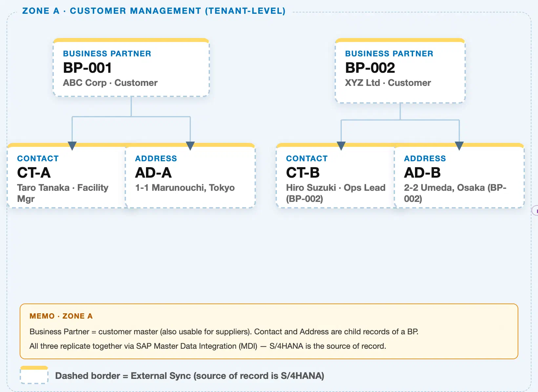The width and height of the screenshot is (538, 392).
Task: Click the ADDRESS label above AD-A
Action: pos(156,158)
